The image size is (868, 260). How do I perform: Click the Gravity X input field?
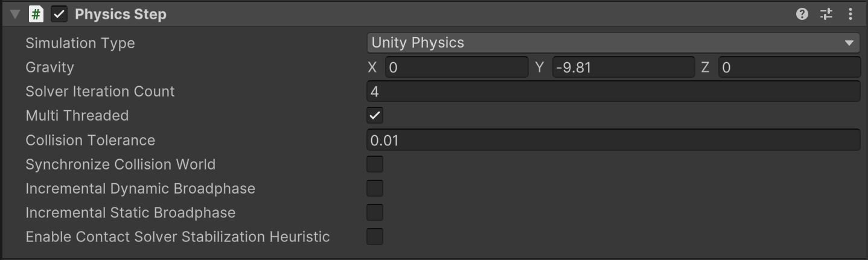(456, 68)
